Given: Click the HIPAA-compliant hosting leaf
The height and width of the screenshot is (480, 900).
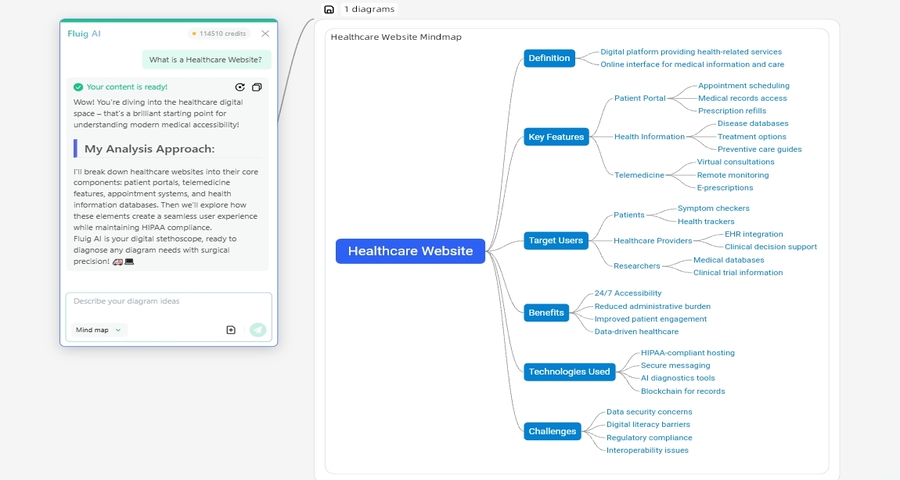Looking at the screenshot, I should pos(688,353).
